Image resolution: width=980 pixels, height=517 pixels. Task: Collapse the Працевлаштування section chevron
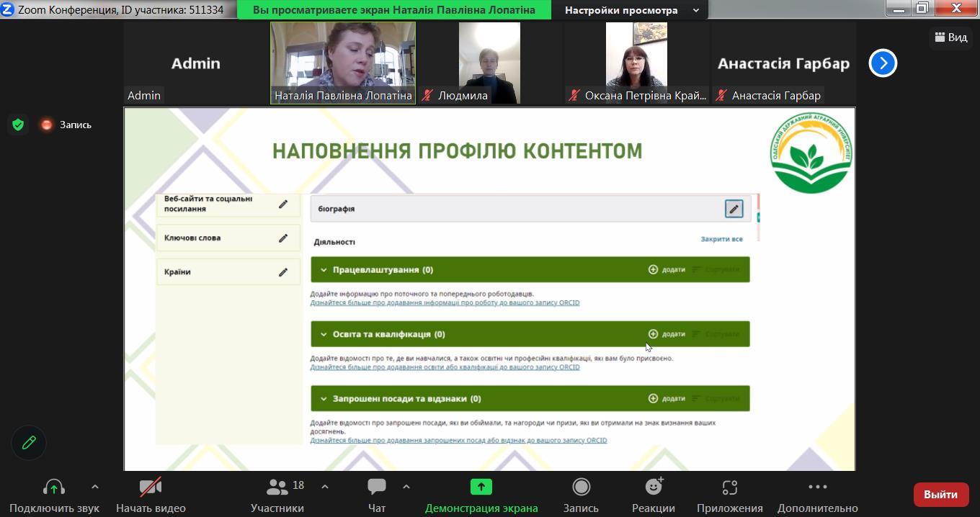(324, 270)
